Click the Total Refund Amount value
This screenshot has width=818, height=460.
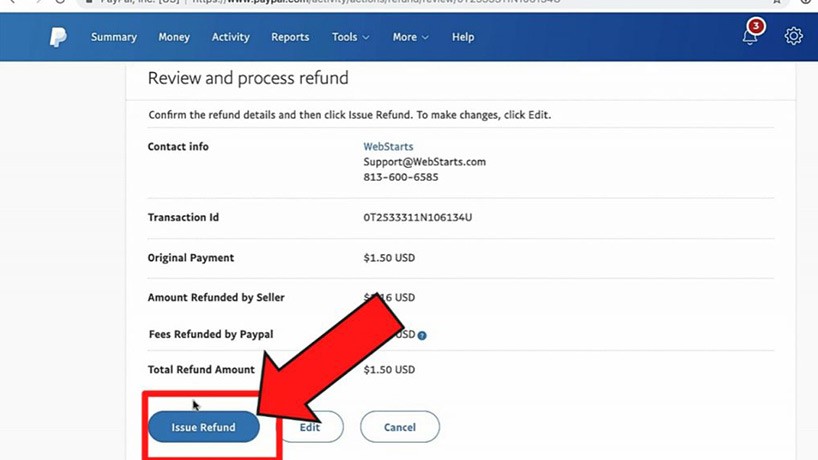[x=388, y=370]
